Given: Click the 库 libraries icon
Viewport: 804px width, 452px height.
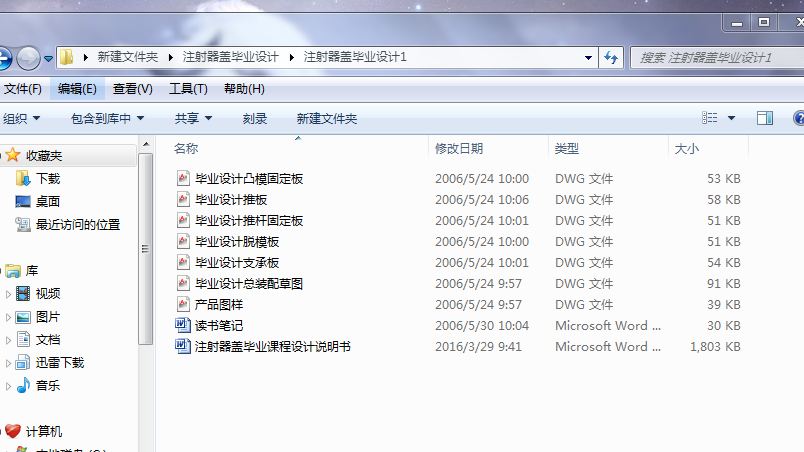Looking at the screenshot, I should click(x=13, y=271).
